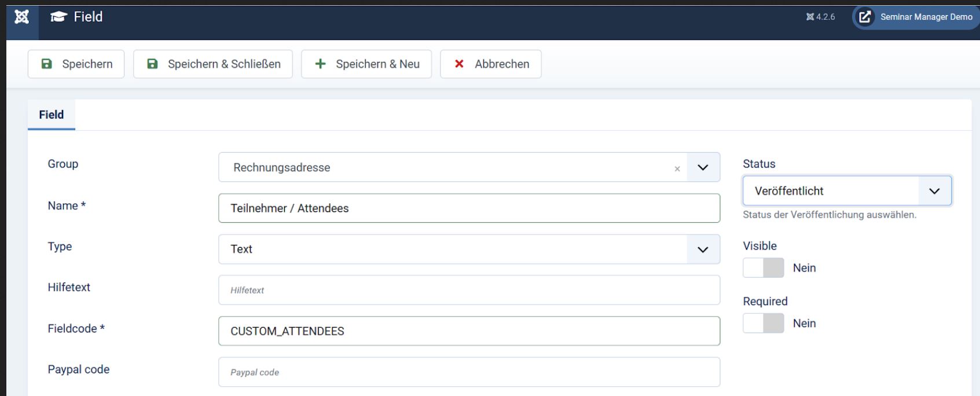Click the Joomla version 4.2.6 icon
The width and height of the screenshot is (980, 396).
810,17
